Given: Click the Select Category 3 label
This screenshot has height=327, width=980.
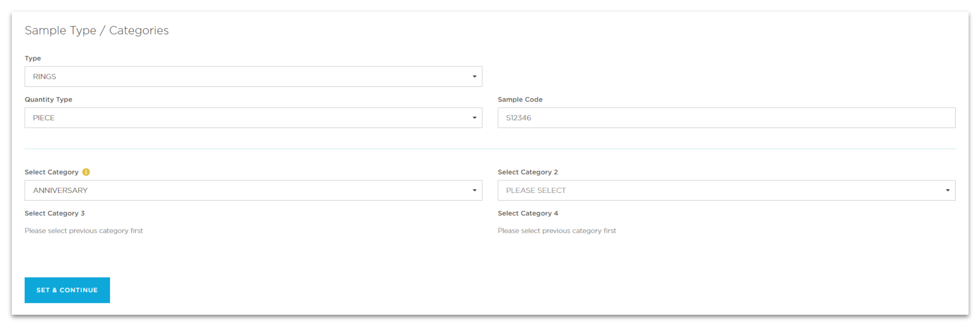Looking at the screenshot, I should (55, 213).
